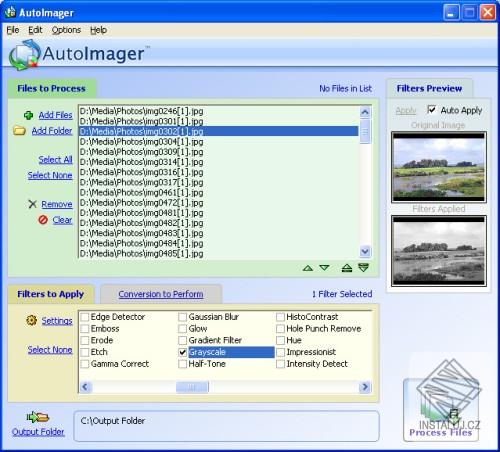Image resolution: width=500 pixels, height=452 pixels.
Task: Click the AutoImager title bar app icon
Action: (10, 12)
